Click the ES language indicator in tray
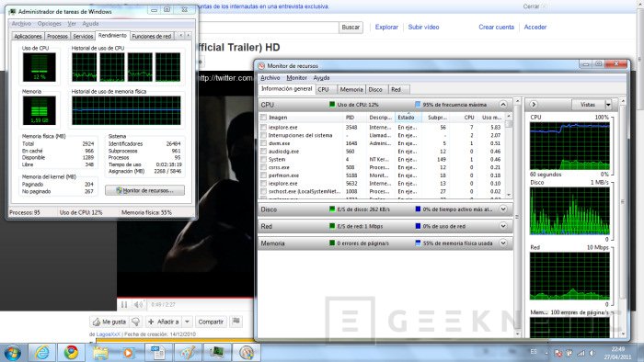The image size is (644, 362). pos(534,352)
